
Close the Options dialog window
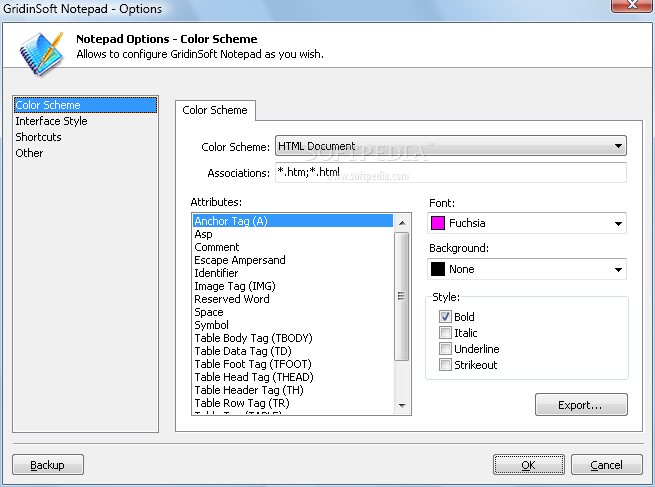[x=632, y=5]
